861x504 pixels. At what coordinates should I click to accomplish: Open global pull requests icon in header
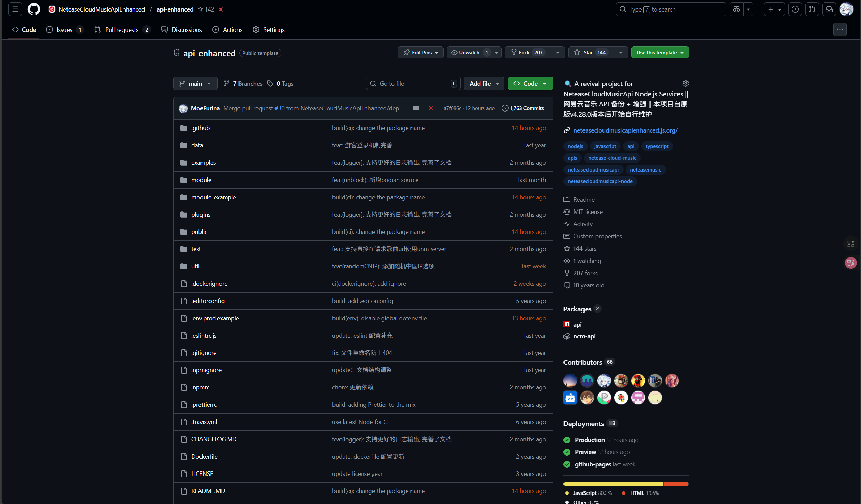click(812, 9)
